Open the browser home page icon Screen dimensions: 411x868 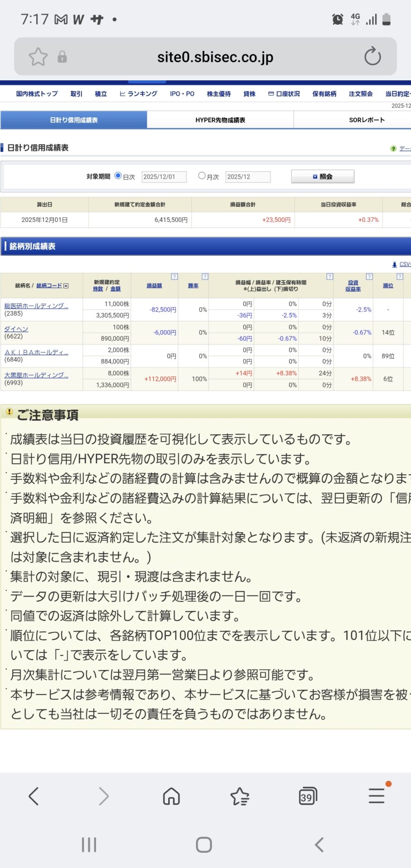tap(171, 796)
